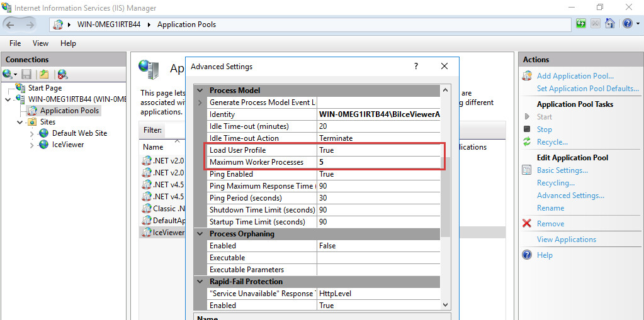Click the green Refresh page icon
The image size is (644, 320).
[x=581, y=23]
